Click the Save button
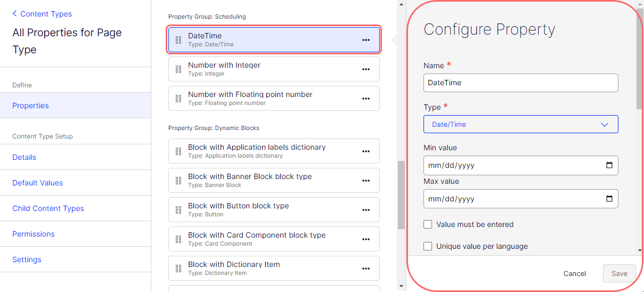This screenshot has width=644, height=292. 619,273
